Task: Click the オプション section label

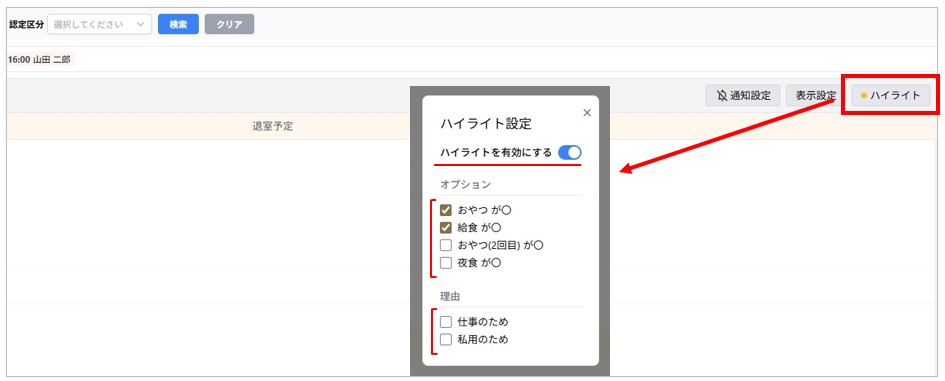Action: click(x=466, y=184)
